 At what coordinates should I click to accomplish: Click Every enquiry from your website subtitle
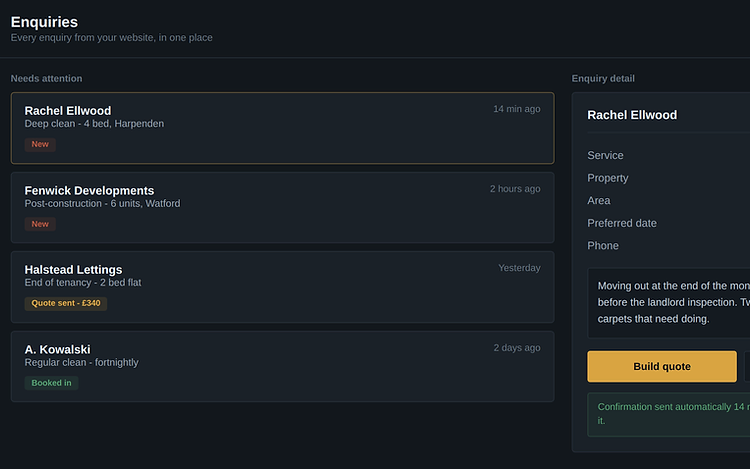111,38
